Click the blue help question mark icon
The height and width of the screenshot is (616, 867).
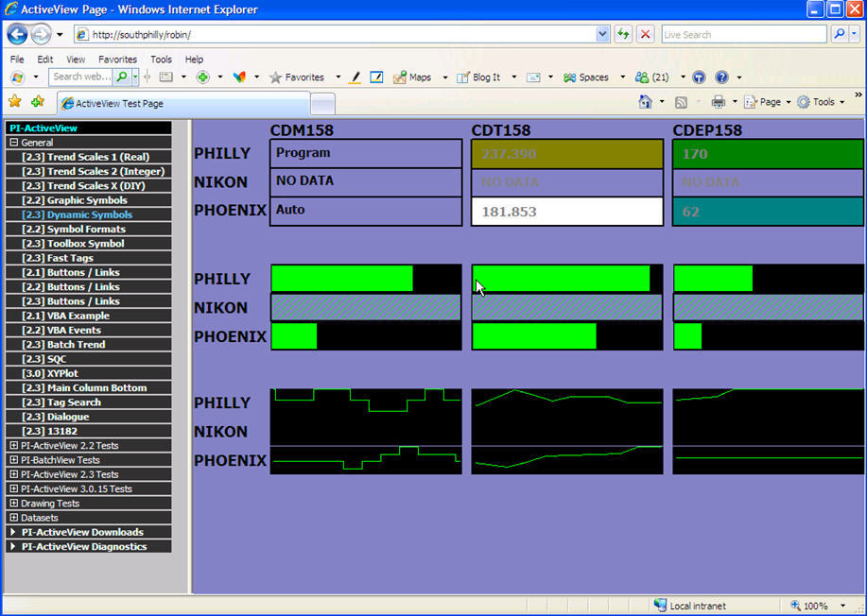(x=721, y=77)
